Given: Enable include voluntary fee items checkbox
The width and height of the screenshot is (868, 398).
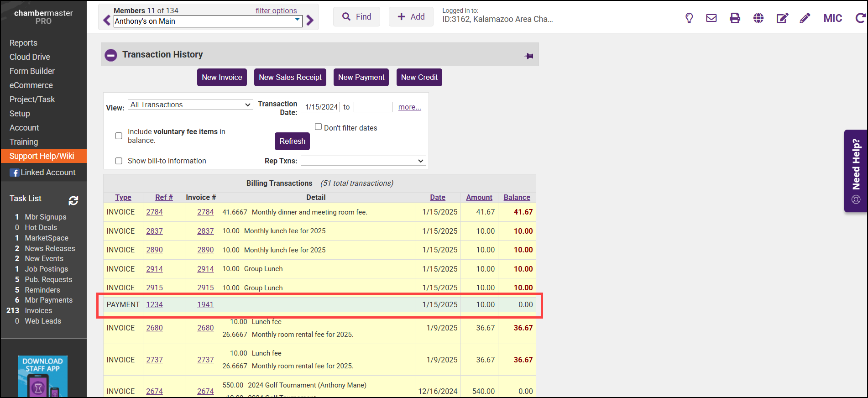Looking at the screenshot, I should pyautogui.click(x=119, y=136).
